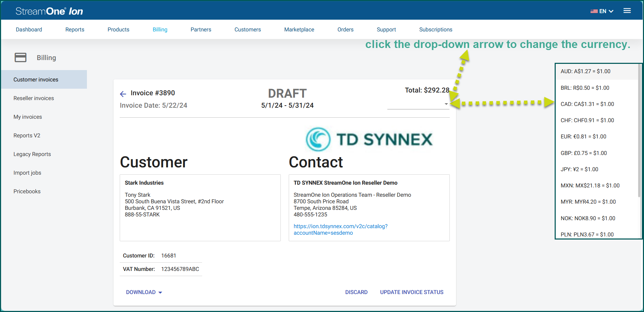The width and height of the screenshot is (644, 312).
Task: Click the back arrow beside Invoice #3890
Action: click(x=123, y=94)
